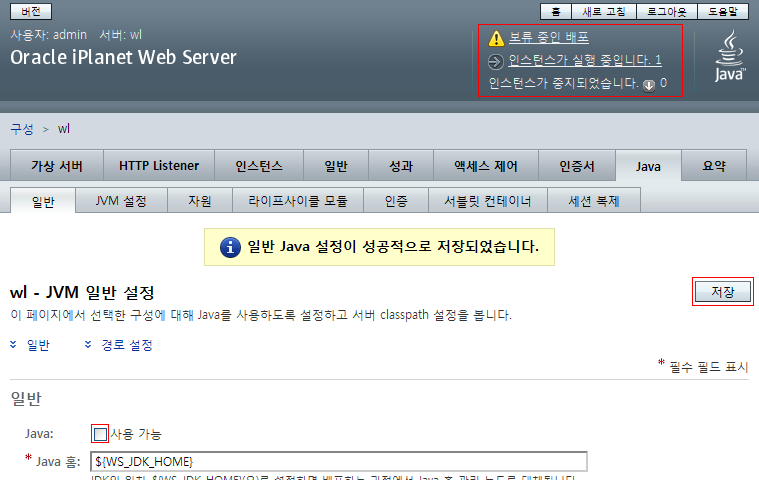Select the 인증 sub-tab

coord(396,200)
